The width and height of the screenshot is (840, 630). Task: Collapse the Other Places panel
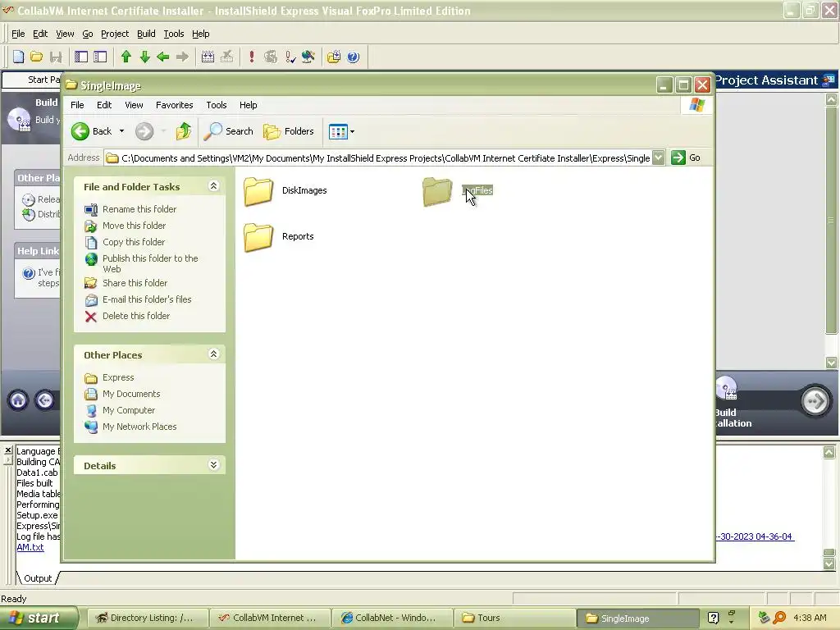[x=213, y=354]
